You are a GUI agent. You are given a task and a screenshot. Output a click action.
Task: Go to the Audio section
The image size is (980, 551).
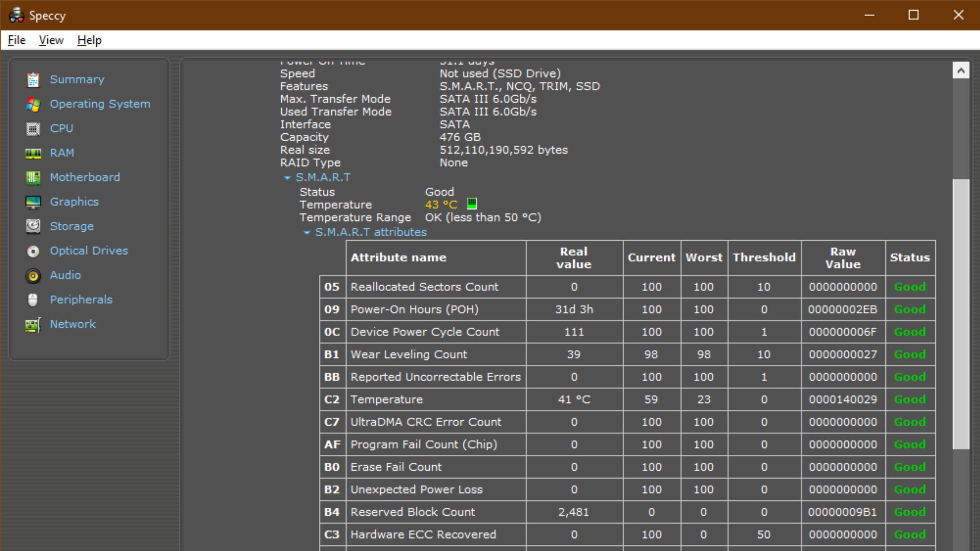[65, 275]
